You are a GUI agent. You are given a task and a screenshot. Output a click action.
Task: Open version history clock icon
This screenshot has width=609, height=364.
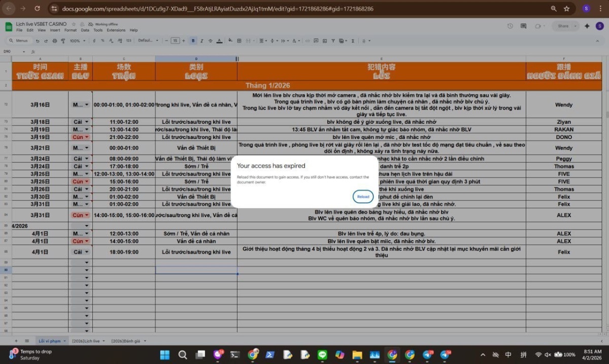pos(510,26)
